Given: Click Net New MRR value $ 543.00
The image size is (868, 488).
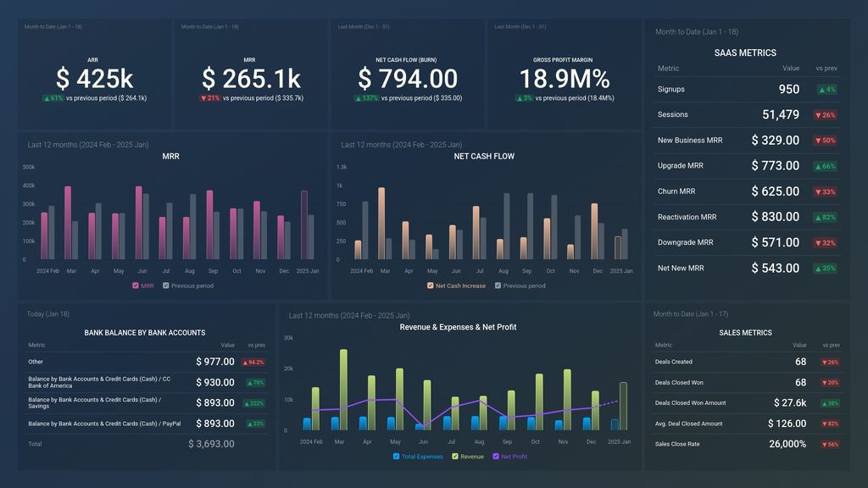Looking at the screenshot, I should [775, 268].
